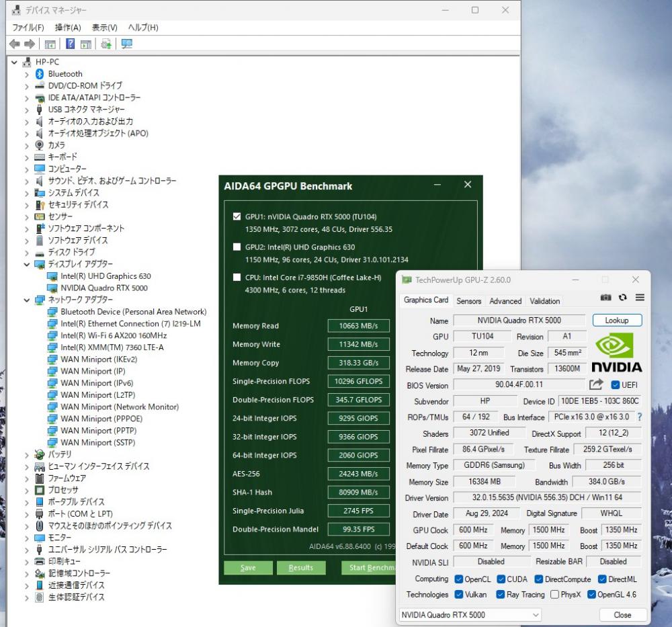
Task: Open the Validation tab in GPU-Z
Action: pos(545,301)
